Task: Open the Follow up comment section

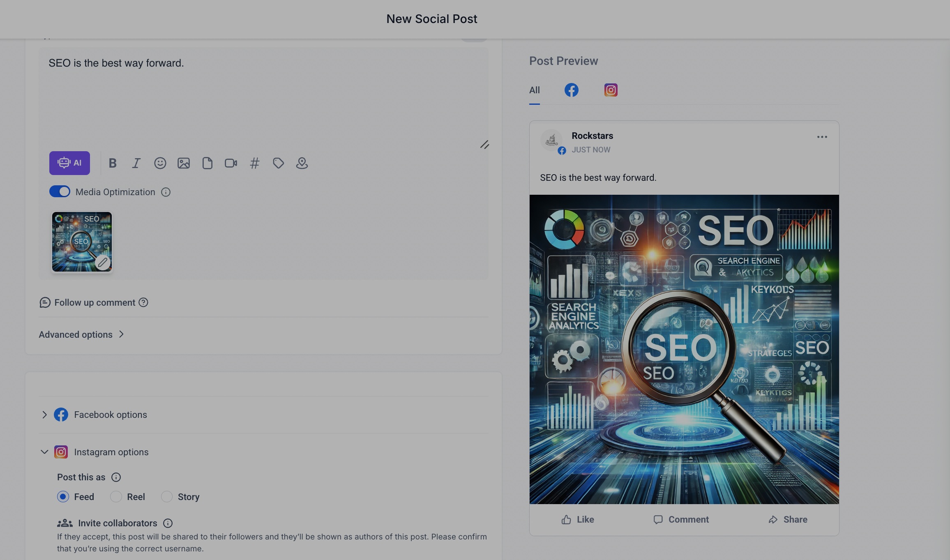Action: [88, 302]
